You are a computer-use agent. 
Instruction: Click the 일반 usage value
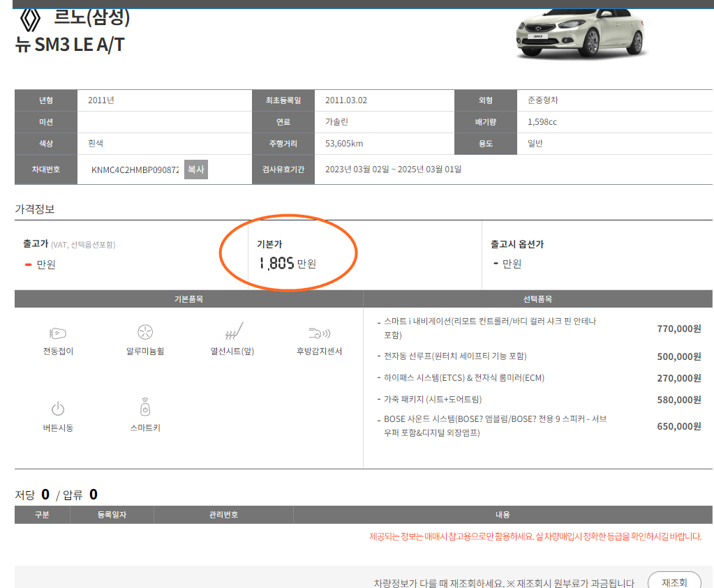coord(535,144)
